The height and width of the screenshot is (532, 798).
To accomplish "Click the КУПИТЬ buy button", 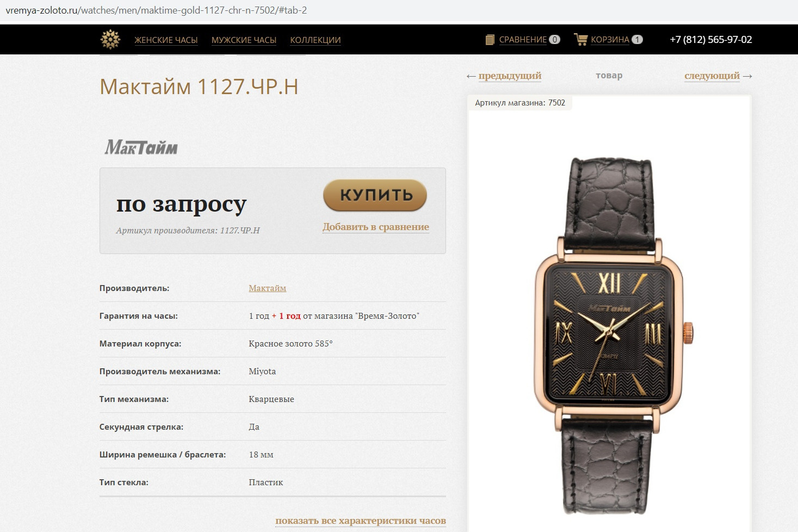I will (375, 195).
